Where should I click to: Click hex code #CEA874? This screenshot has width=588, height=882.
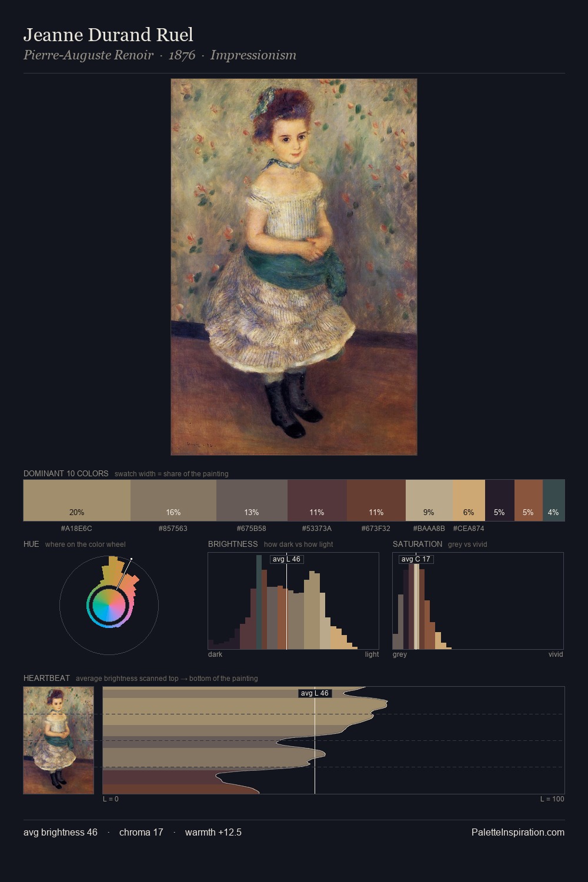click(x=469, y=529)
